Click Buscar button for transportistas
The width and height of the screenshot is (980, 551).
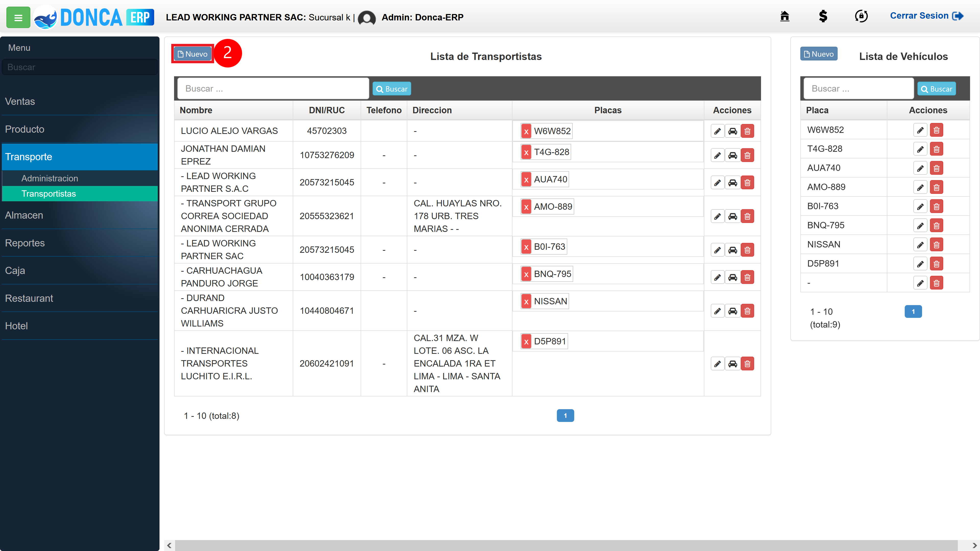point(391,89)
